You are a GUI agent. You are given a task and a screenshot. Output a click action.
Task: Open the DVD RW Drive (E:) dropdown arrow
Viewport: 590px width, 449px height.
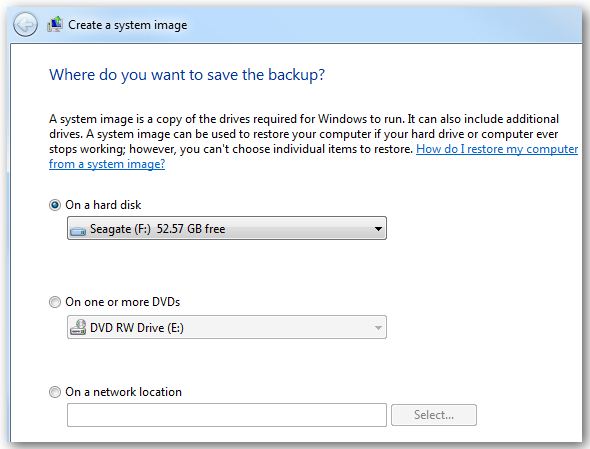coord(378,327)
